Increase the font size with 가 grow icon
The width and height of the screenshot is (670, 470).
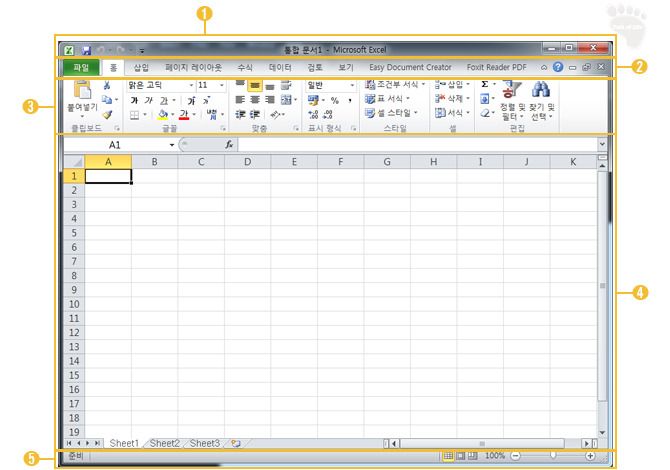(191, 100)
